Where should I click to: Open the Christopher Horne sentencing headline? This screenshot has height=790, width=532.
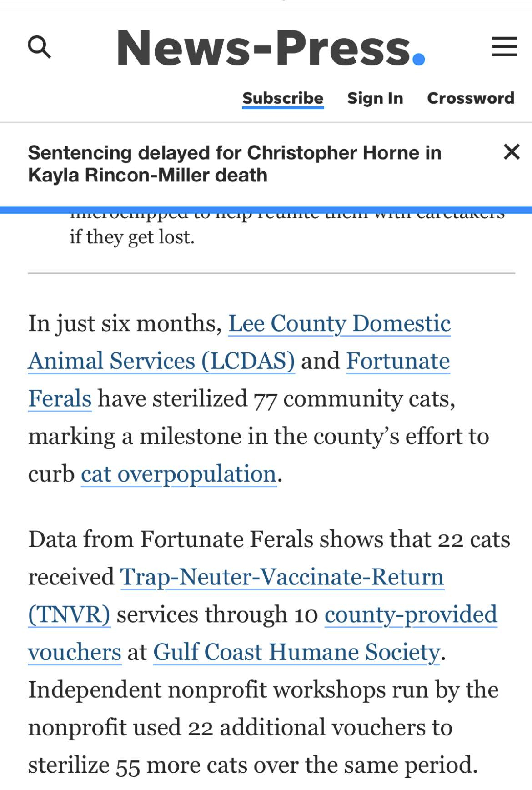234,164
